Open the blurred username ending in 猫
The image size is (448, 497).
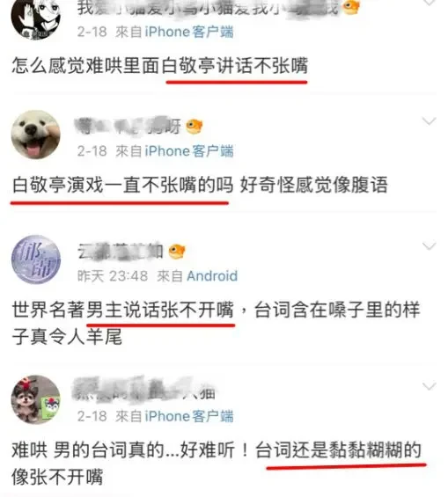click(x=144, y=391)
